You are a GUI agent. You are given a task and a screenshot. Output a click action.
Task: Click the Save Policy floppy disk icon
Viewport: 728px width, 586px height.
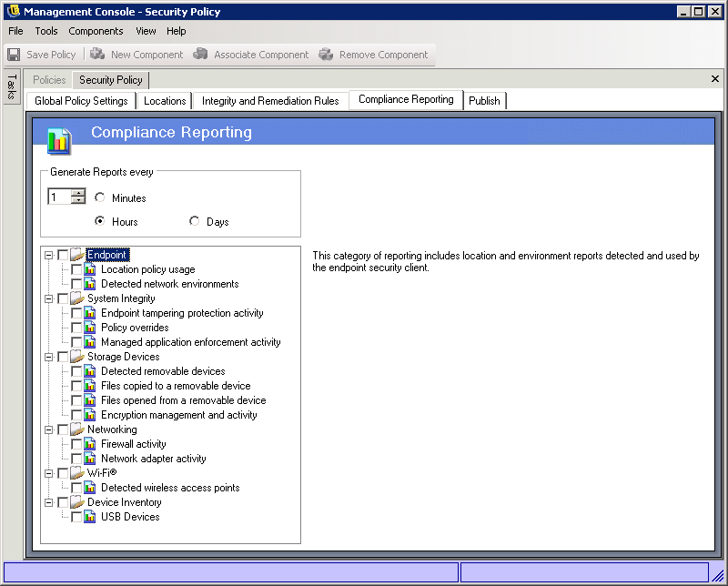click(x=14, y=55)
